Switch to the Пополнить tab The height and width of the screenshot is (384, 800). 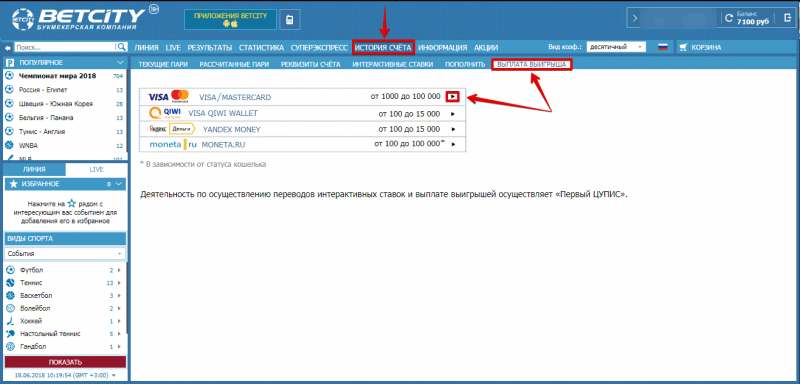[465, 65]
